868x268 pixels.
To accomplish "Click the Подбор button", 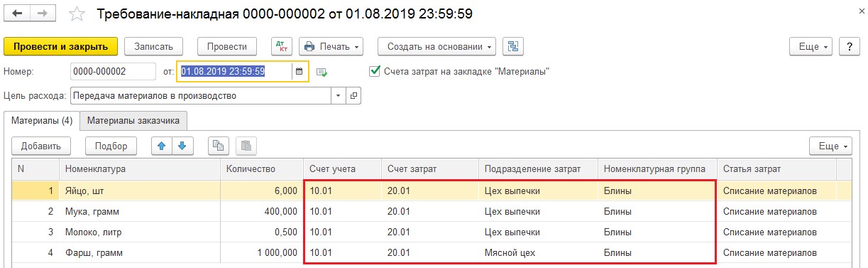I will (111, 146).
